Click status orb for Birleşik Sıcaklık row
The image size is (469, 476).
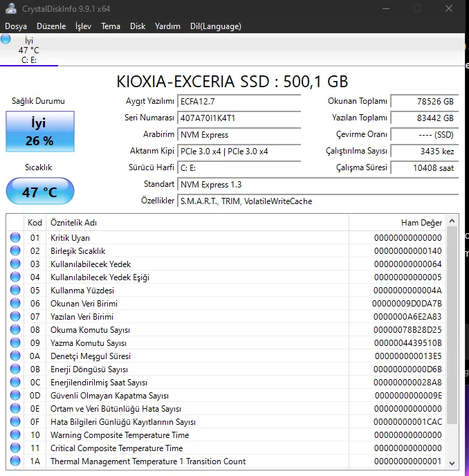click(x=15, y=250)
